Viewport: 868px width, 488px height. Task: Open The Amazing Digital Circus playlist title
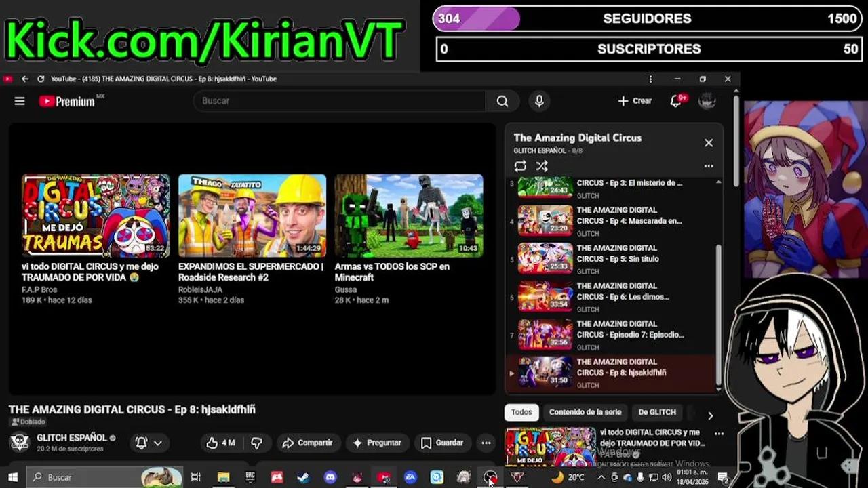pos(577,138)
